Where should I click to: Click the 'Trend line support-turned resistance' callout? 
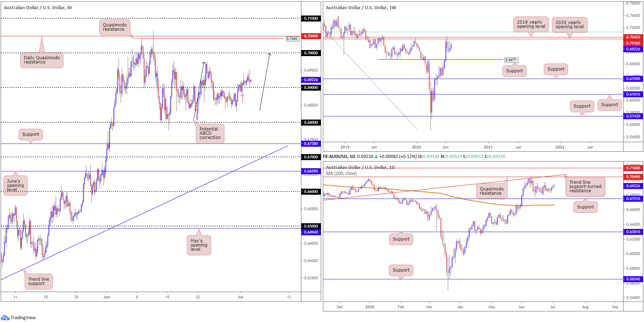(x=585, y=187)
